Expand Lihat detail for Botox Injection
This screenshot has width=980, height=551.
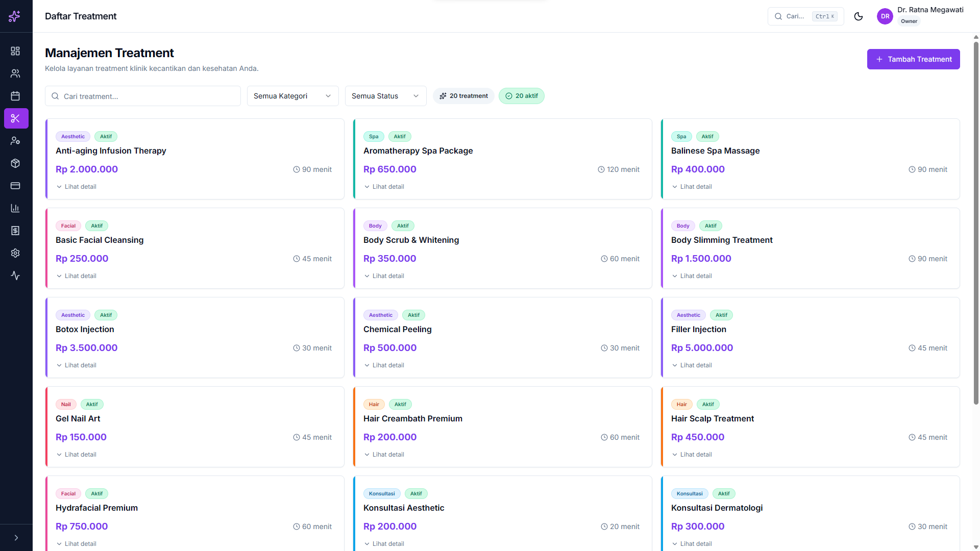77,365
